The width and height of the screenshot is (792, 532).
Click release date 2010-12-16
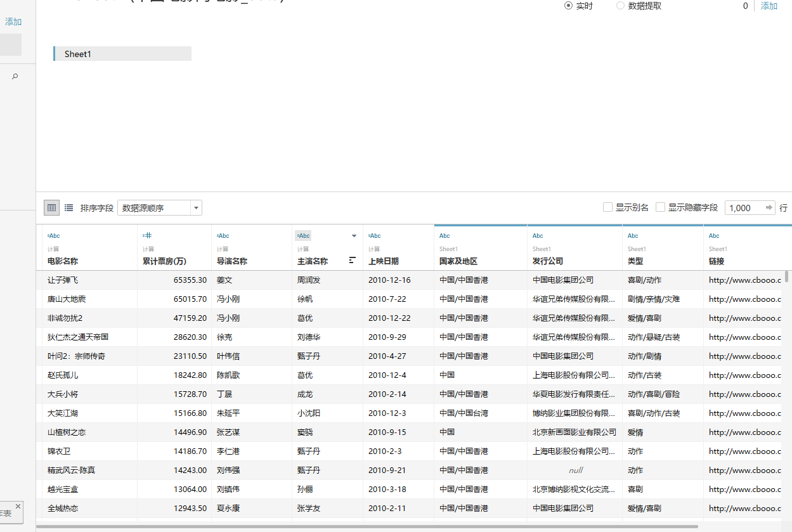click(x=399, y=280)
